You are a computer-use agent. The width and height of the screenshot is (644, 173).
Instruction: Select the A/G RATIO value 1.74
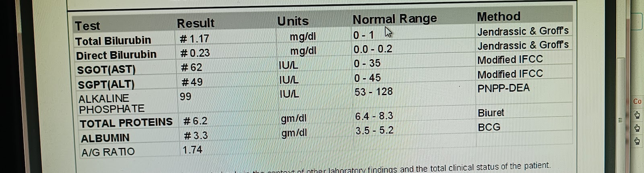192,150
